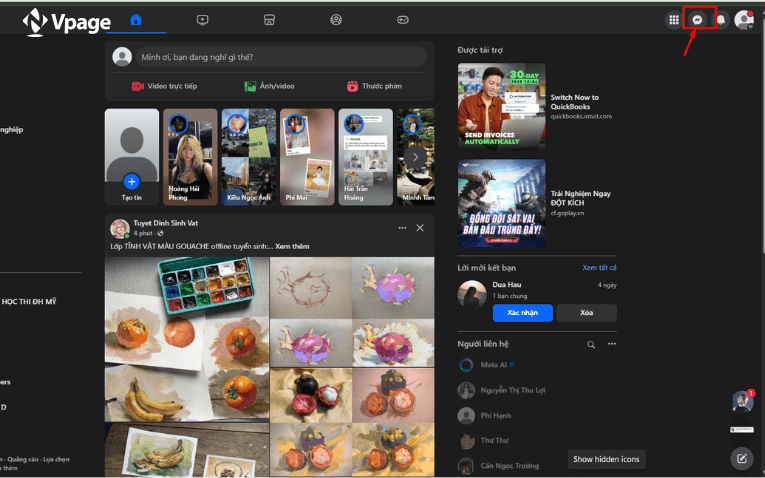Screen dimensions: 765x478
Task: Compose new message pencil icon
Action: (x=742, y=458)
